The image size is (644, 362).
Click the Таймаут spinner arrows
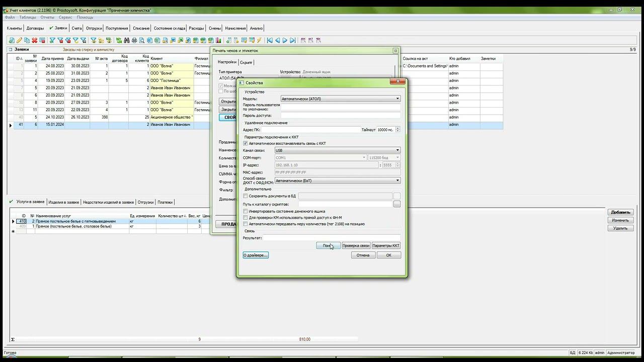(x=397, y=130)
